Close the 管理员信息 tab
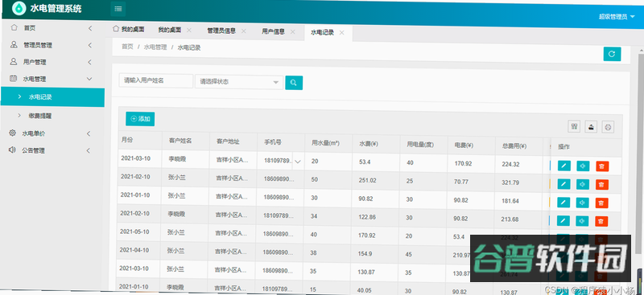Viewport: 644px width, 295px height. [244, 31]
